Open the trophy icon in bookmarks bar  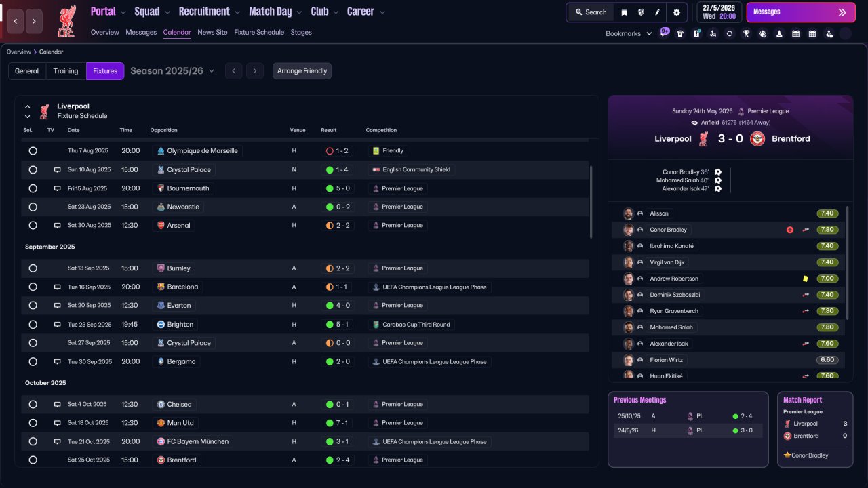coord(746,33)
